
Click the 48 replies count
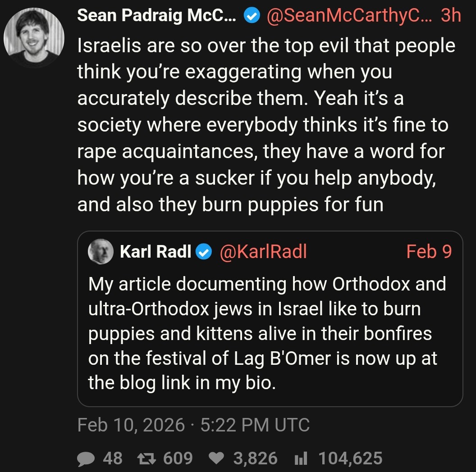(113, 458)
